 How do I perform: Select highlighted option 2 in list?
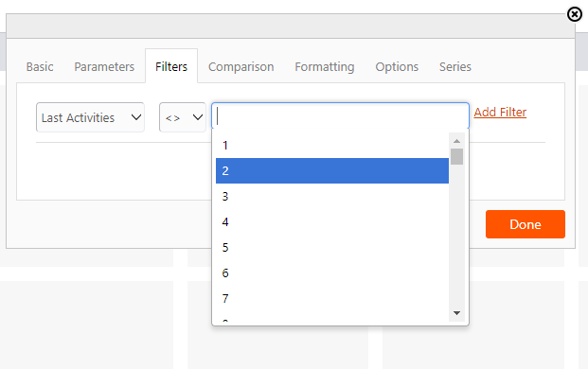coord(332,171)
